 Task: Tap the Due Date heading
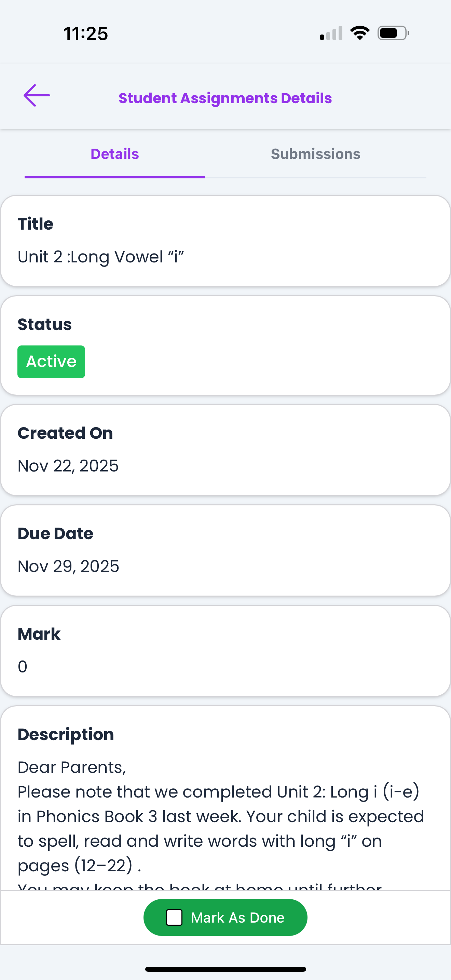click(55, 533)
